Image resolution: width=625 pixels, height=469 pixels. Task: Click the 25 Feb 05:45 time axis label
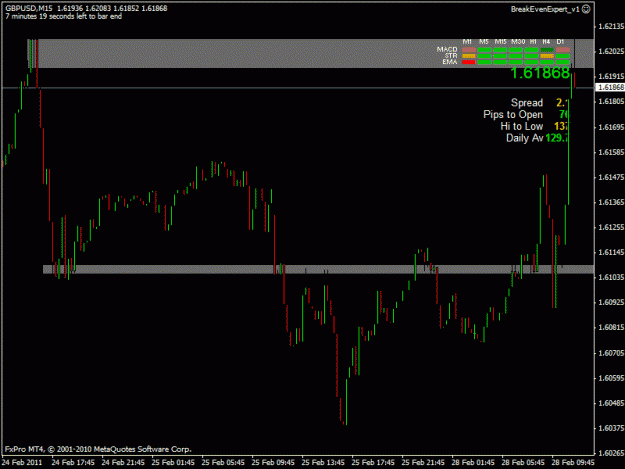223,462
